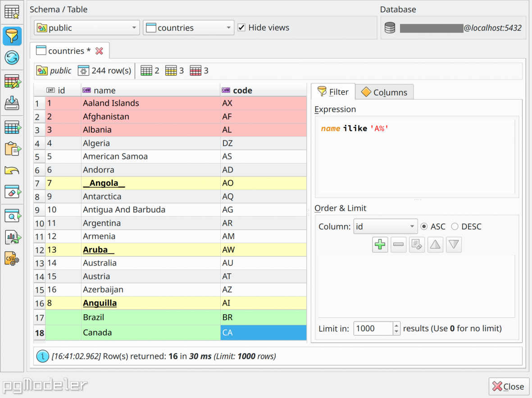Screen dimensions: 532x398
Task: Click the save changes download icon
Action: click(x=12, y=103)
